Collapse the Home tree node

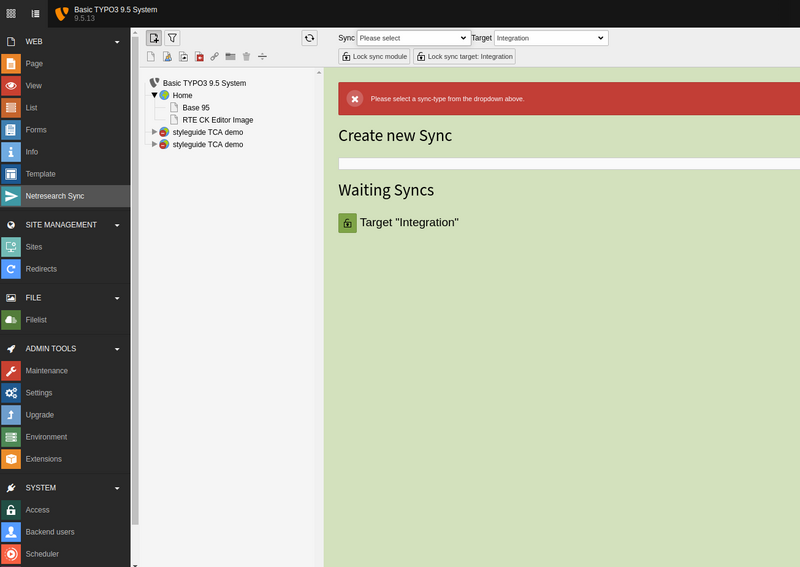pyautogui.click(x=154, y=95)
